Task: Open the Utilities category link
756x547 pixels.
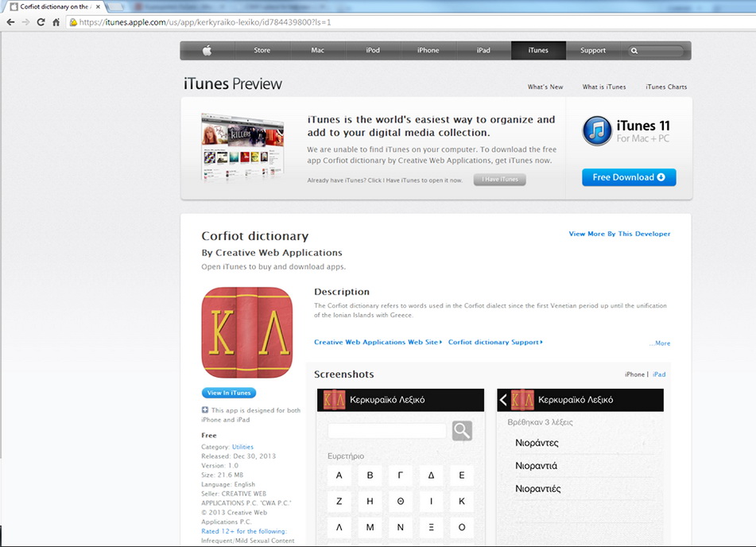Action: [x=242, y=447]
